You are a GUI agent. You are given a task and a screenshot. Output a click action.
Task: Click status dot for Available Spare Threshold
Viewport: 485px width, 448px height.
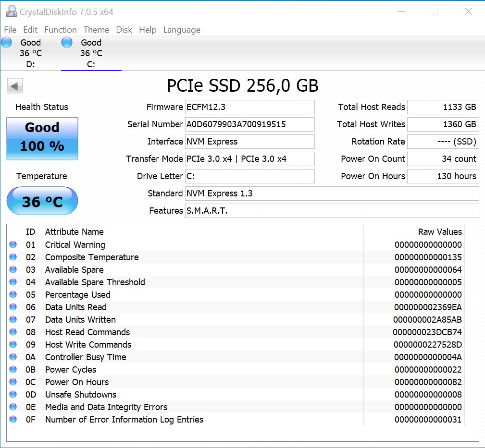[x=13, y=282]
